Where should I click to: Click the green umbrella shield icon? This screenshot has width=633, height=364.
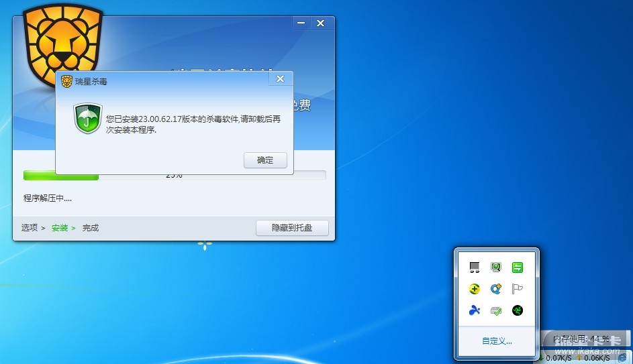pos(88,118)
